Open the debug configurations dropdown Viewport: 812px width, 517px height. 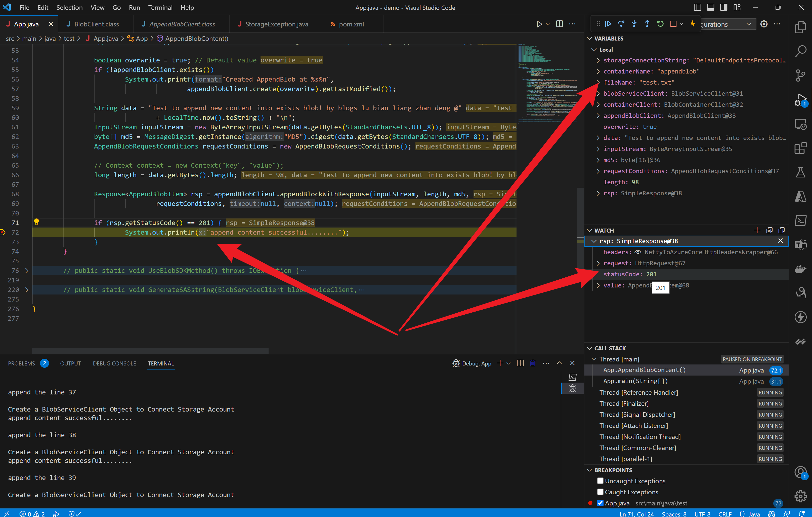tap(728, 24)
